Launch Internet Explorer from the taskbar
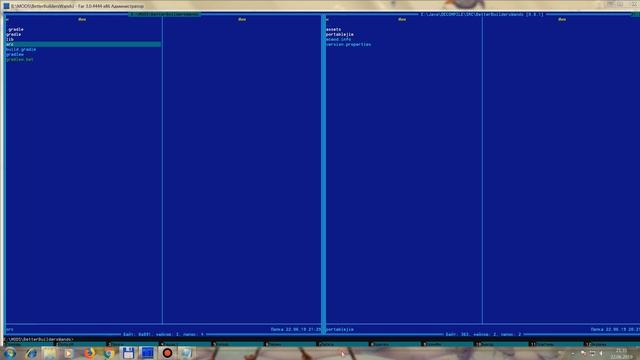The width and height of the screenshot is (640, 360). pos(31,353)
